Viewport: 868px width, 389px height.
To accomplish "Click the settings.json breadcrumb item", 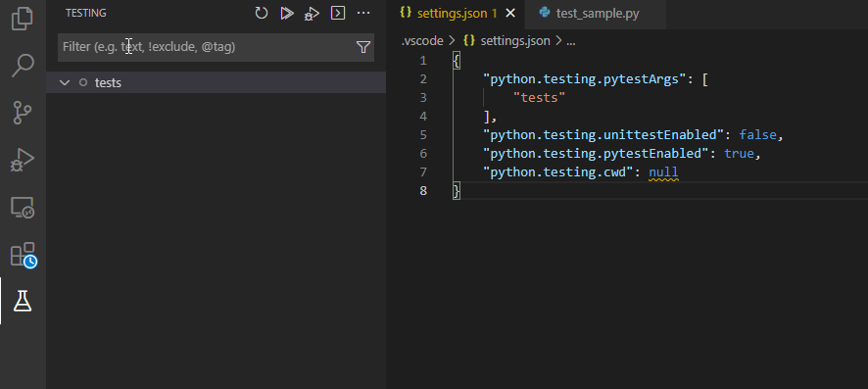I will coord(514,41).
